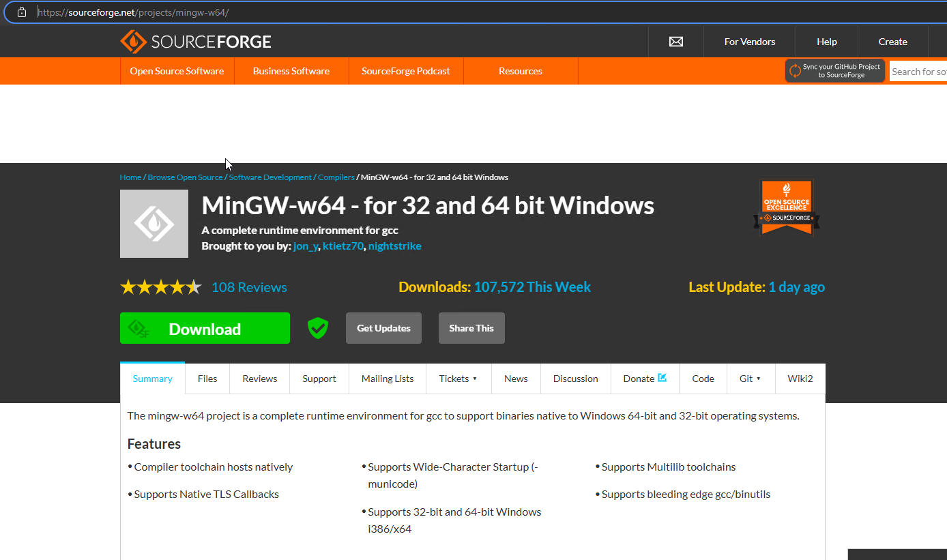Screen dimensions: 947x560
Task: Click the search for software field
Action: (x=918, y=72)
